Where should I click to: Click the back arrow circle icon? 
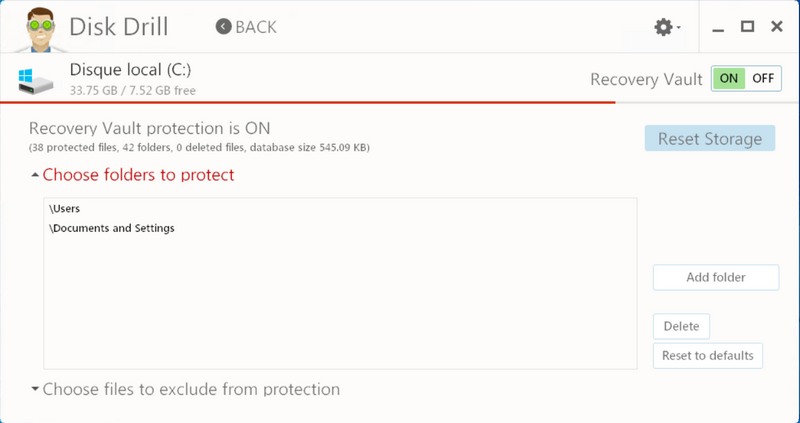click(x=223, y=27)
